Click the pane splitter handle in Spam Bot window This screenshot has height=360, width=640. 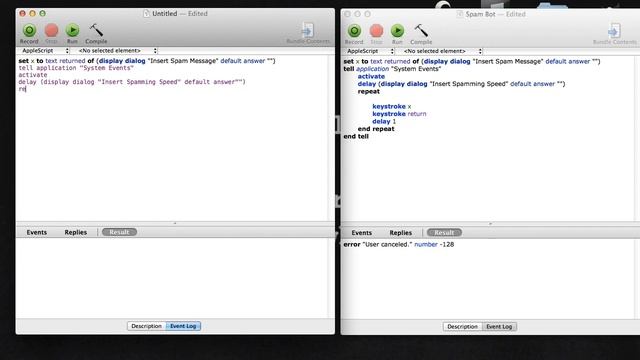coord(490,224)
